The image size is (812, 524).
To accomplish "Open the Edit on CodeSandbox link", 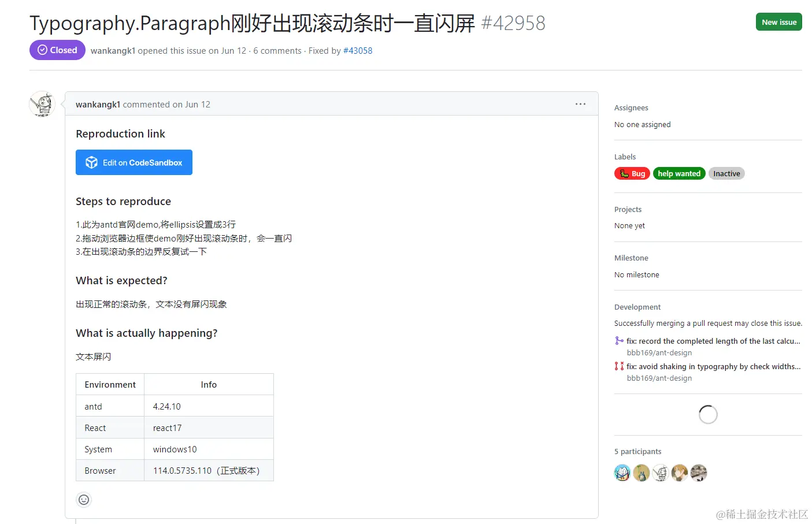I will tap(134, 162).
